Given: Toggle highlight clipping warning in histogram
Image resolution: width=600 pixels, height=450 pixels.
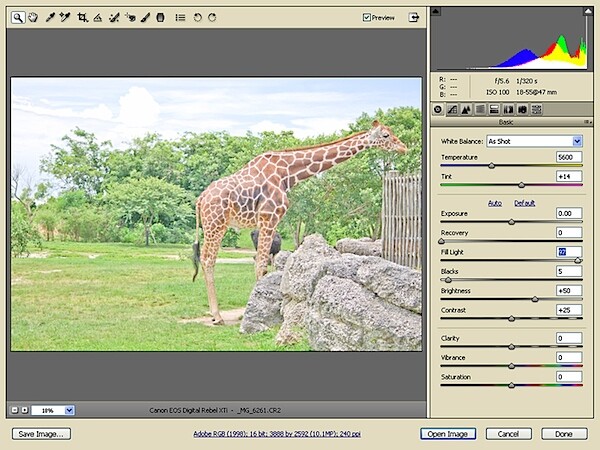Looking at the screenshot, I should (587, 11).
